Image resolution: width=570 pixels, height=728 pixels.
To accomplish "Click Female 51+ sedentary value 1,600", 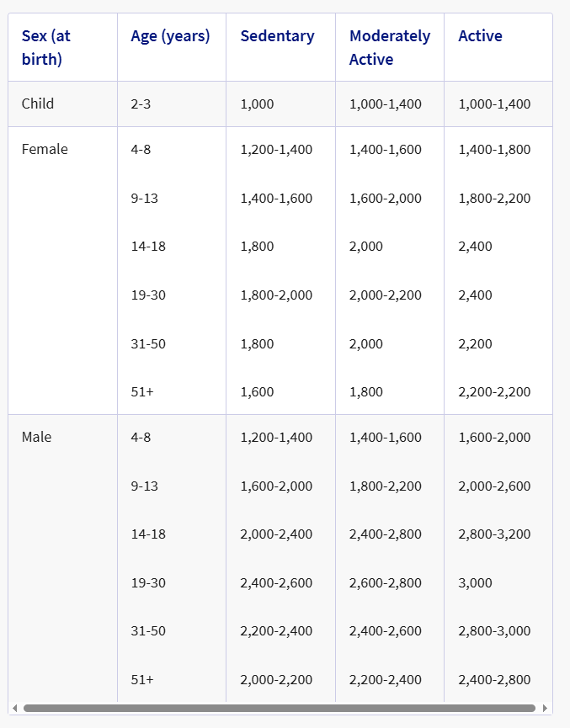I will (257, 391).
